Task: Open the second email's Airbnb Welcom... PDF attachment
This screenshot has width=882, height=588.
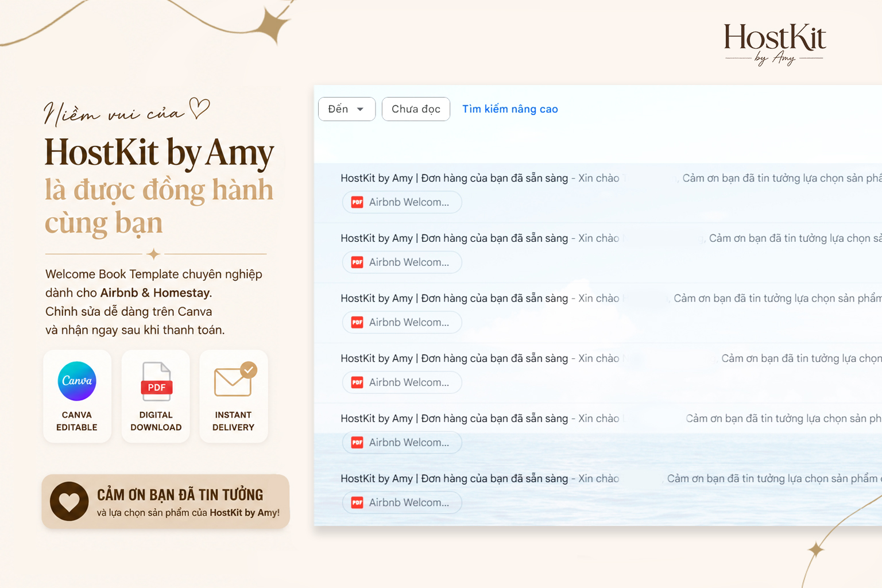Action: click(x=402, y=262)
